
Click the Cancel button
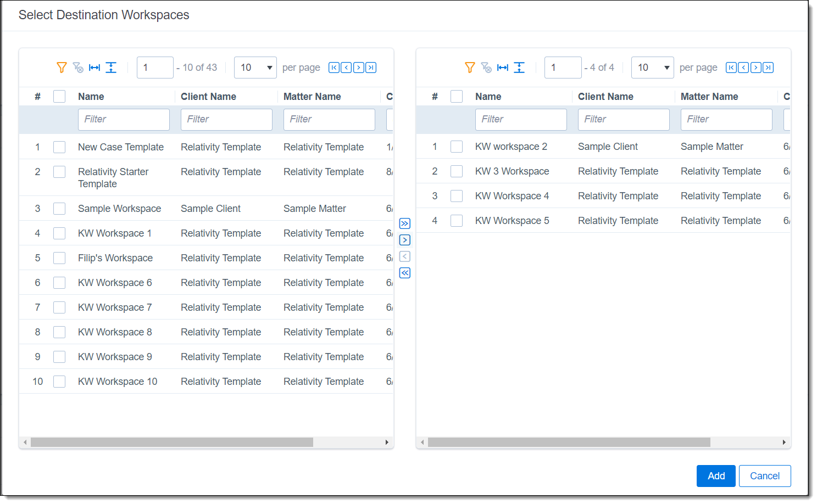click(764, 476)
